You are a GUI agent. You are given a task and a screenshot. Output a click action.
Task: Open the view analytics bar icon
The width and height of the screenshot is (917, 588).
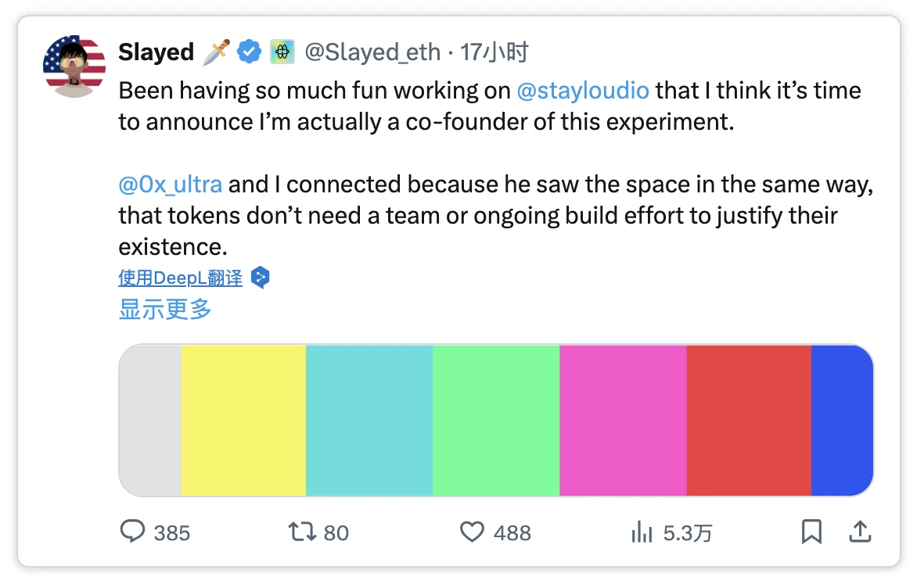click(642, 532)
